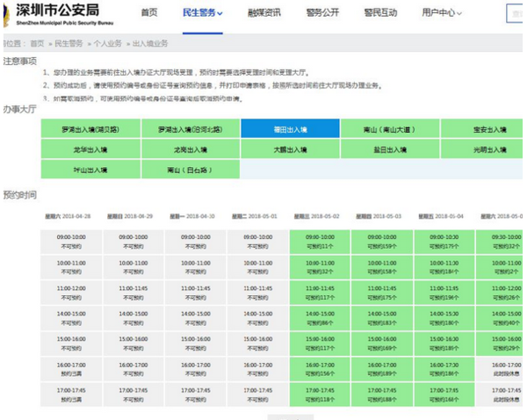Viewport: 527px width, 420px height.
Task: Select the 大鹏出入境 hall
Action: [291, 149]
